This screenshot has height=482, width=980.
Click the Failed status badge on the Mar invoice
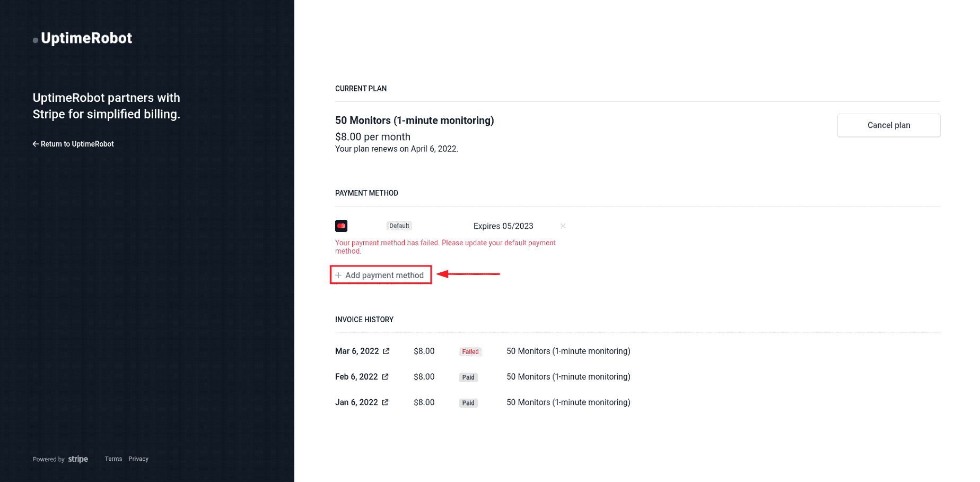[x=470, y=351]
